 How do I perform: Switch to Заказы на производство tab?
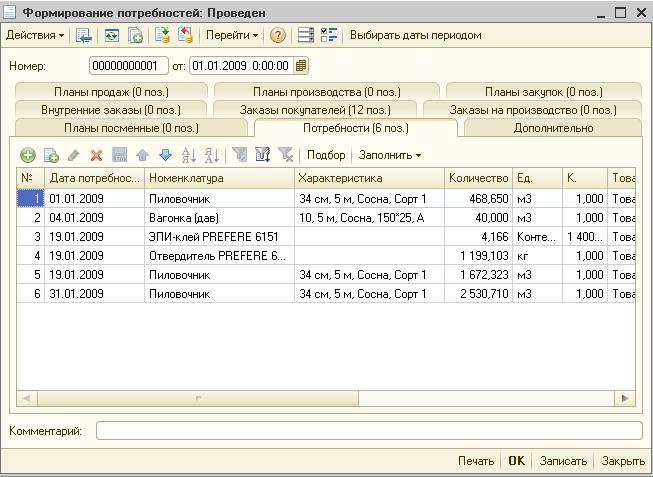pos(533,110)
